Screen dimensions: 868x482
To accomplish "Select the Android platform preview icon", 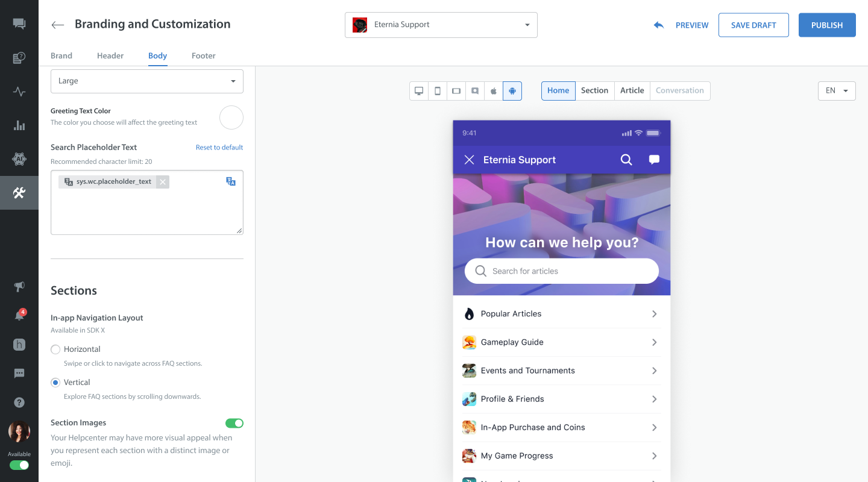I will click(x=512, y=91).
